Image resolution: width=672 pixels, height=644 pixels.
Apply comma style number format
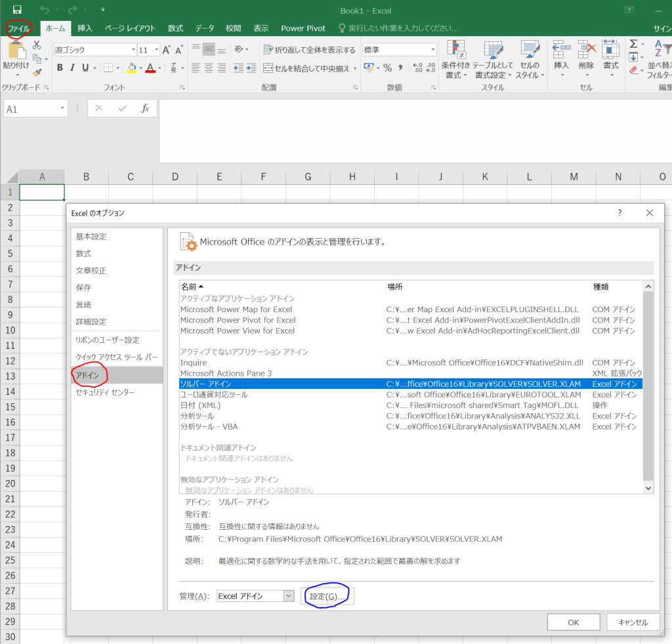400,68
